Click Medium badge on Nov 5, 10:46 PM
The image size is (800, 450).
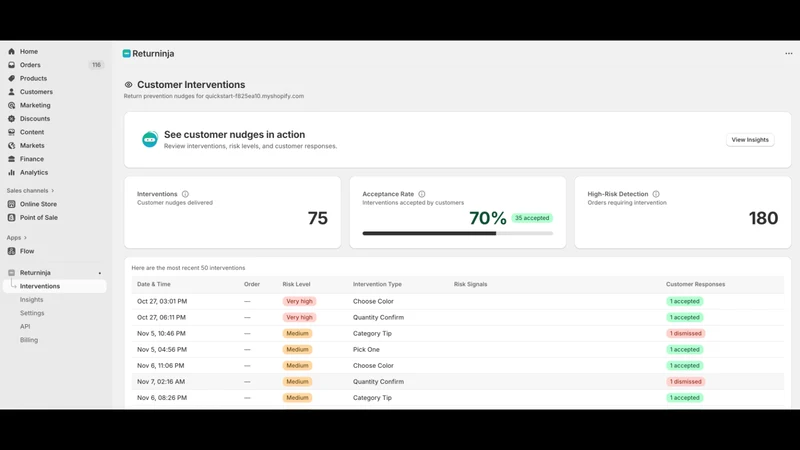pyautogui.click(x=297, y=333)
